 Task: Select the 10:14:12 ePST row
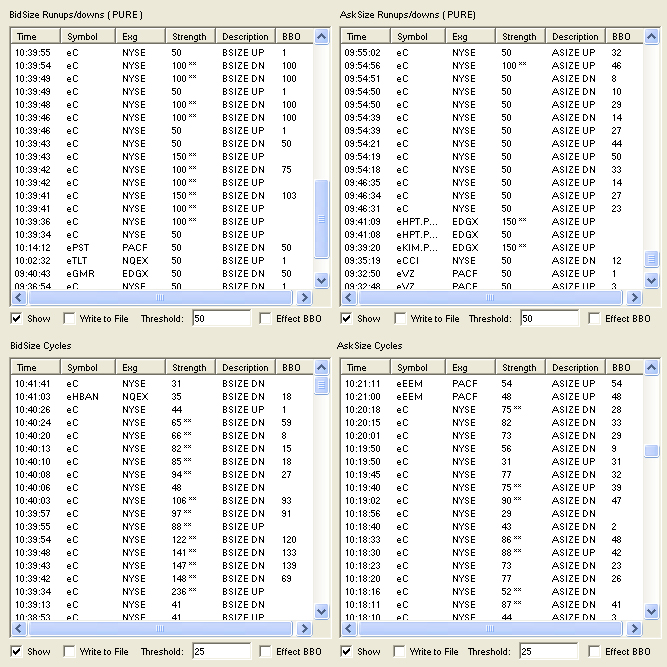[162, 248]
